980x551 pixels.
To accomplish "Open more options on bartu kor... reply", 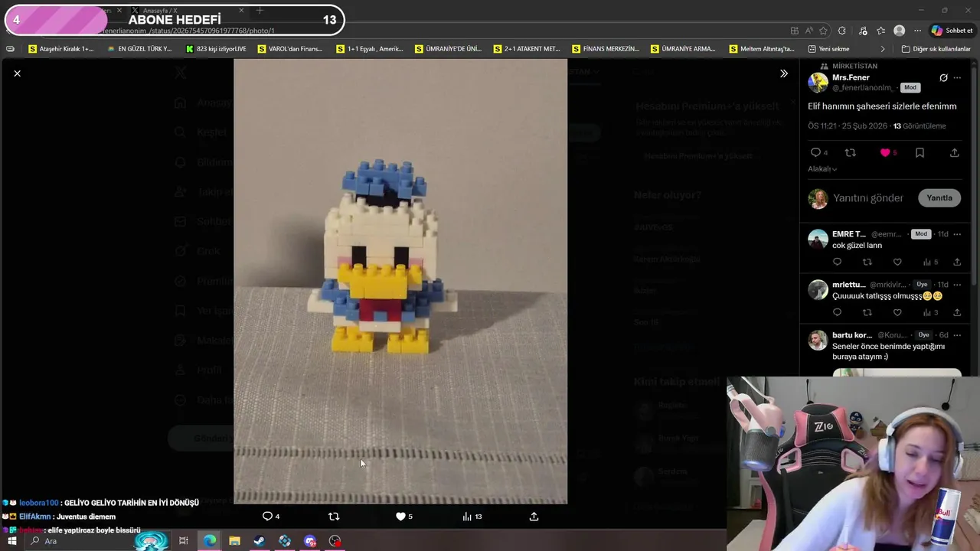I will pyautogui.click(x=957, y=335).
